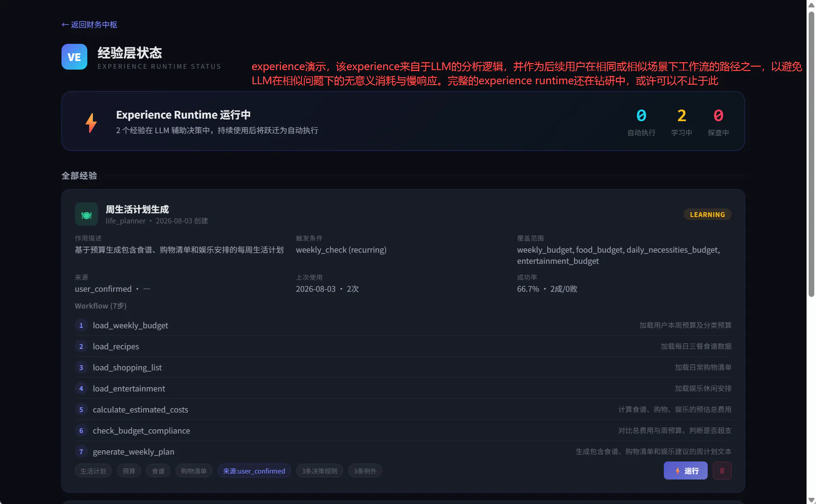Click the VE logo icon
The height and width of the screenshot is (504, 816).
[74, 57]
